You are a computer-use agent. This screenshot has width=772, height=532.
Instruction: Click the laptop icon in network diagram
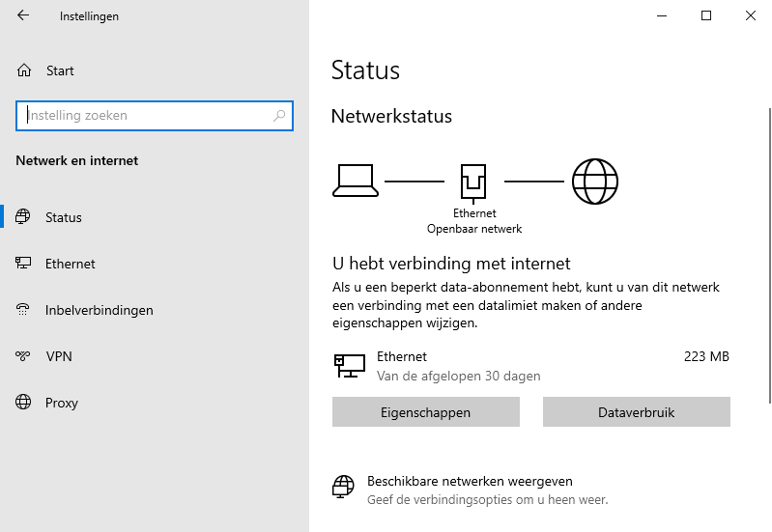point(354,181)
